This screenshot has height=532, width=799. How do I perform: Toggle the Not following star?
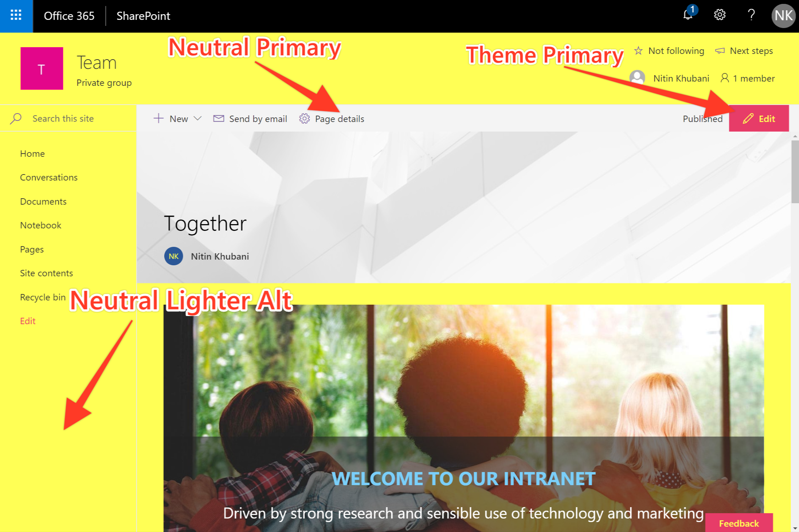(x=638, y=51)
